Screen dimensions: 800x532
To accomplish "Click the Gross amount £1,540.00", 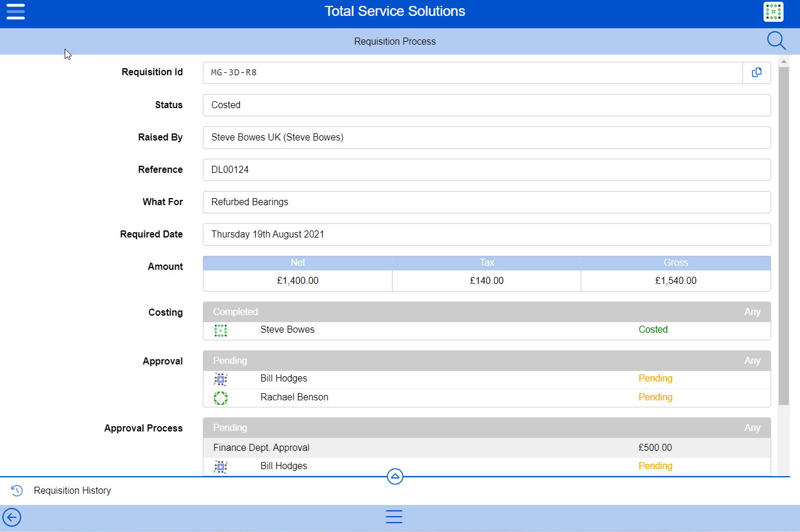I will 676,280.
